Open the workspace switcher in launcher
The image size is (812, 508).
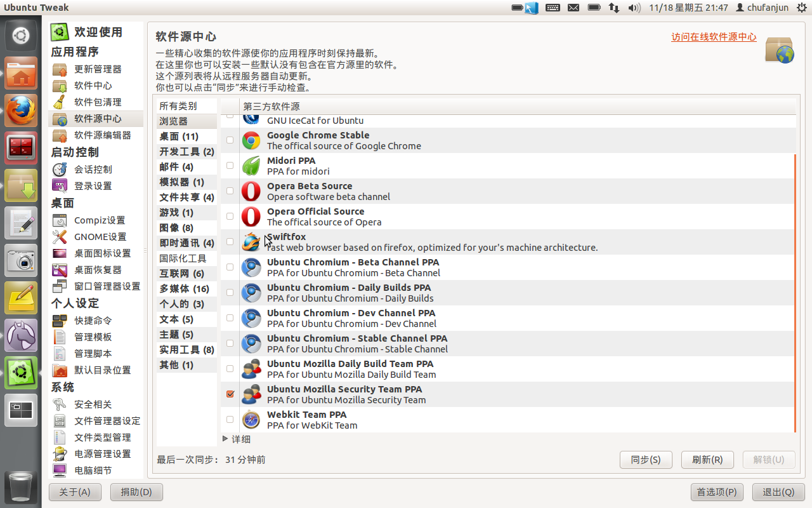click(21, 410)
